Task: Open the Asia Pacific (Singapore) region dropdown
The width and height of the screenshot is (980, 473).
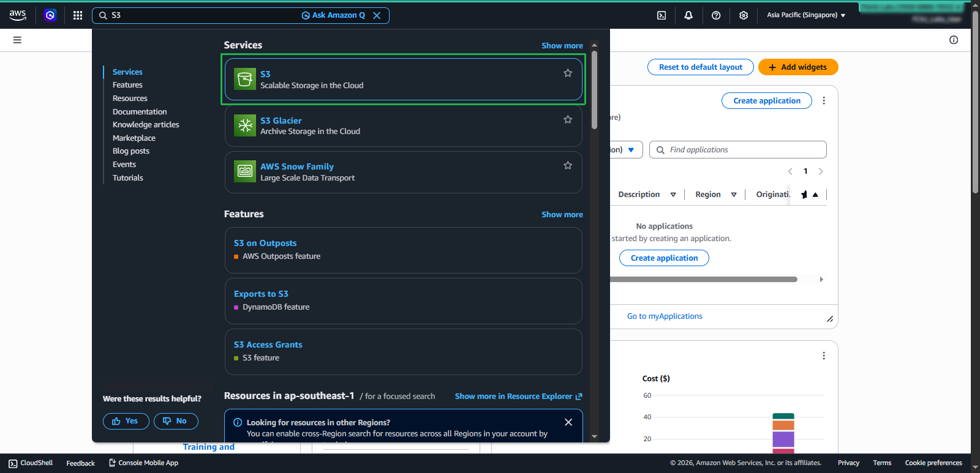Action: pyautogui.click(x=806, y=15)
